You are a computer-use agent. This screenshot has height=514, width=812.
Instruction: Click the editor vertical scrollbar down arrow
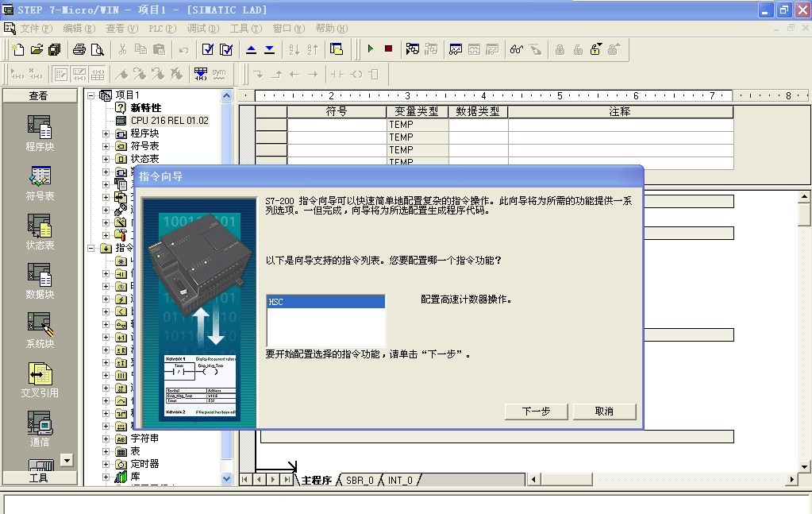804,466
